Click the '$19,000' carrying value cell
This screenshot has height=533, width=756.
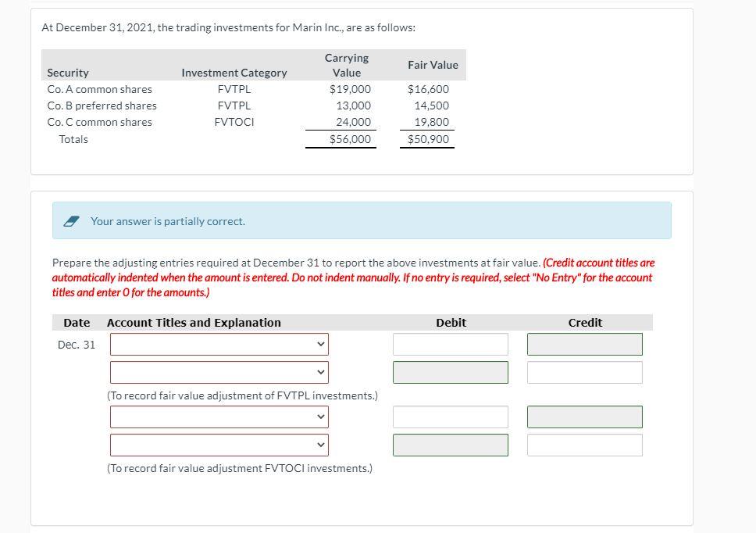coord(350,89)
